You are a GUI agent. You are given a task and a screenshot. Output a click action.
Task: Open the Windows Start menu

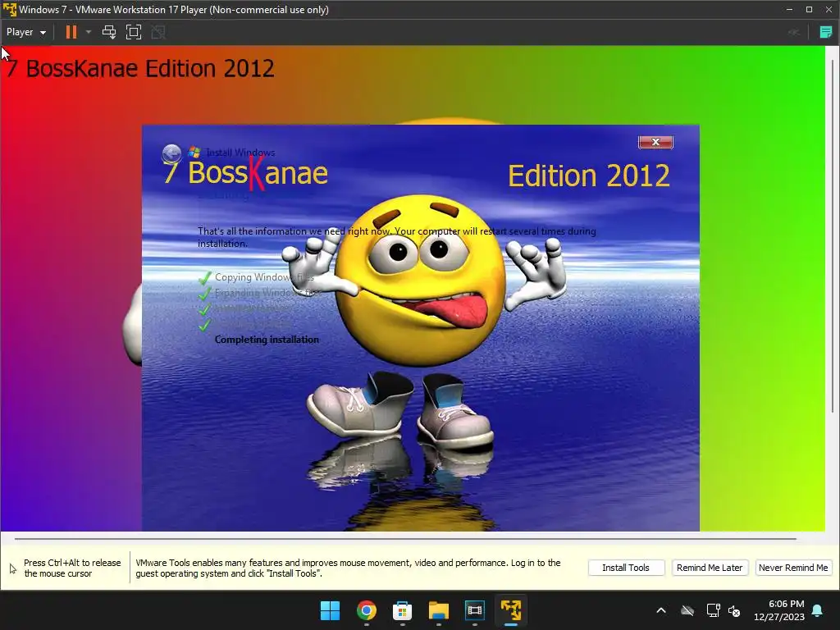tap(330, 610)
